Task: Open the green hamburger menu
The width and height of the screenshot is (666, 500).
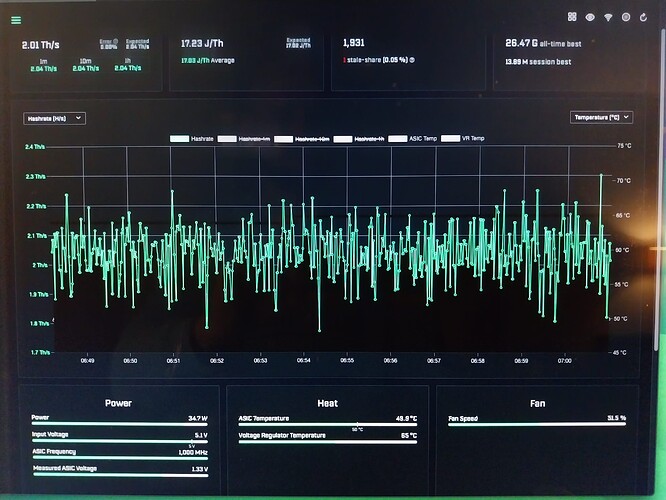Action: pyautogui.click(x=16, y=20)
